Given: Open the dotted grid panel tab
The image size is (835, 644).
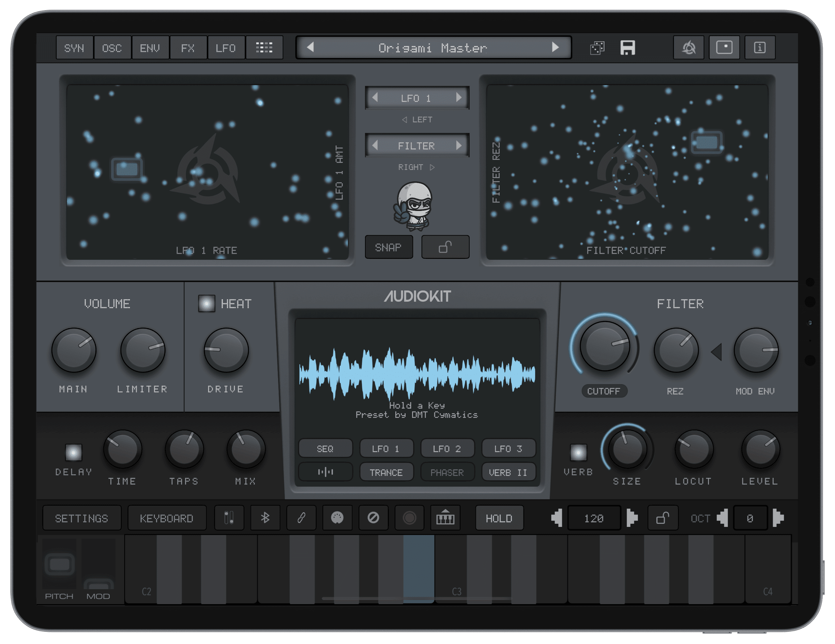Looking at the screenshot, I should pyautogui.click(x=264, y=48).
